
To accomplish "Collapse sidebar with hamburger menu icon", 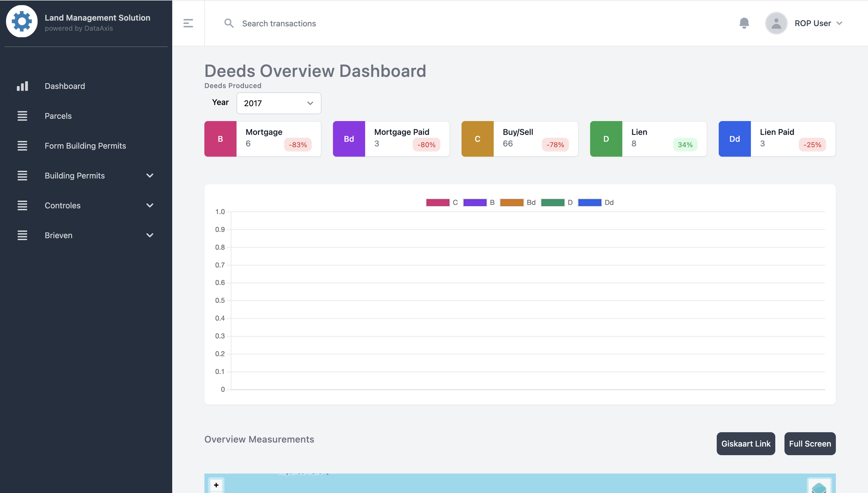I will 188,23.
